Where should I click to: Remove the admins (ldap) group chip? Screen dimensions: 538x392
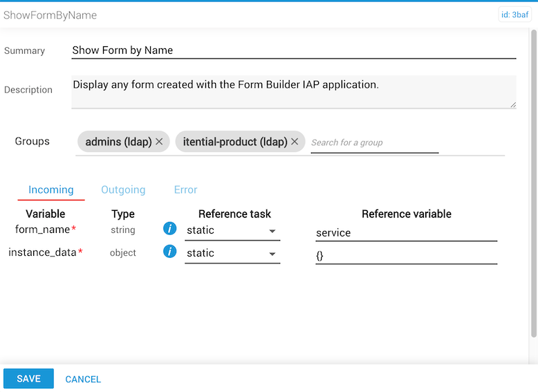tap(159, 142)
